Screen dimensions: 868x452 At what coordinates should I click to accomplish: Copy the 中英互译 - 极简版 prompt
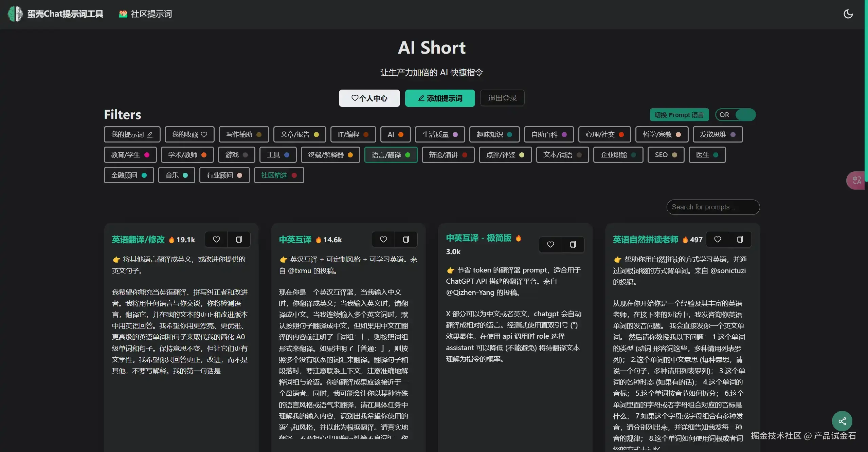573,245
